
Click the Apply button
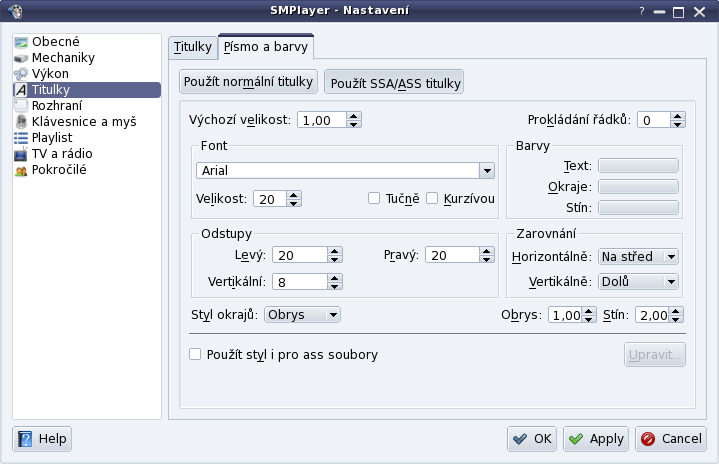[596, 439]
